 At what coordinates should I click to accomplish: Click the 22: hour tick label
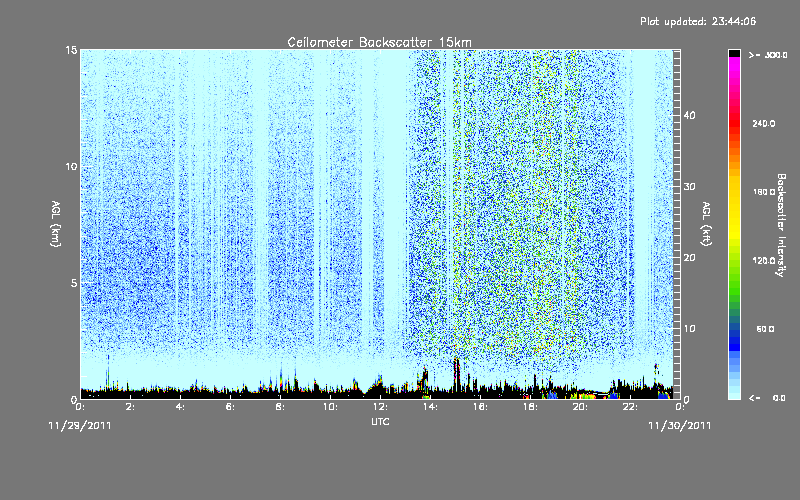click(630, 407)
